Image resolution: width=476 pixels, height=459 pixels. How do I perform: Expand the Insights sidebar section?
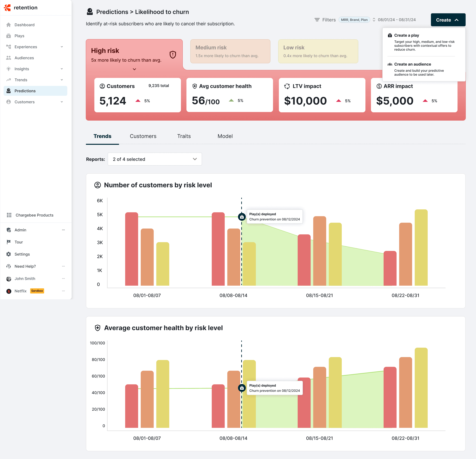62,69
